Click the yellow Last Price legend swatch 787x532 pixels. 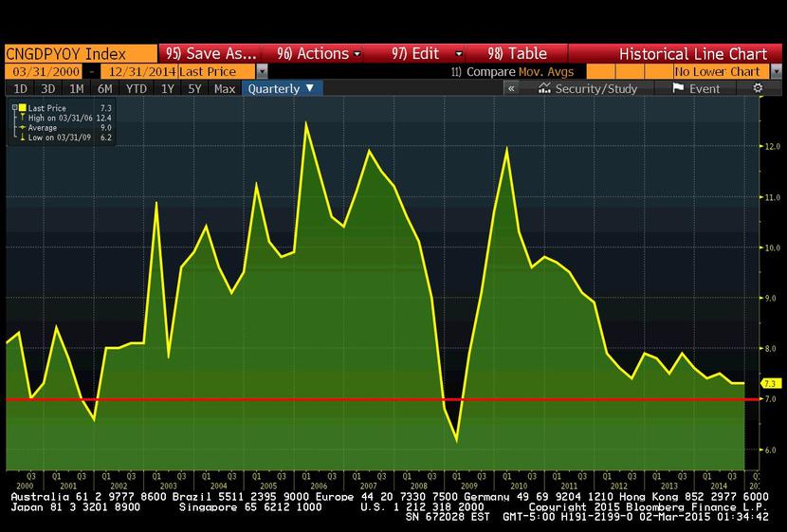click(x=23, y=109)
